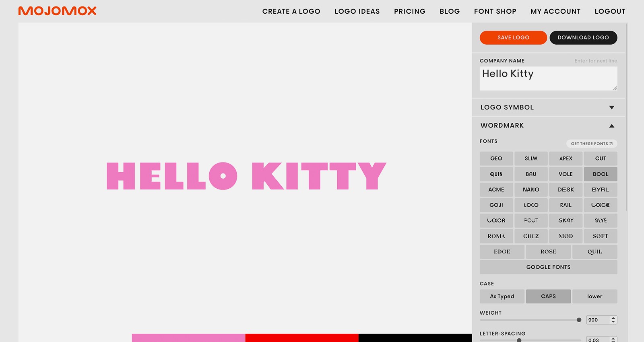Screen dimensions: 644x342
Task: Choose the DESK font option
Action: click(x=566, y=190)
